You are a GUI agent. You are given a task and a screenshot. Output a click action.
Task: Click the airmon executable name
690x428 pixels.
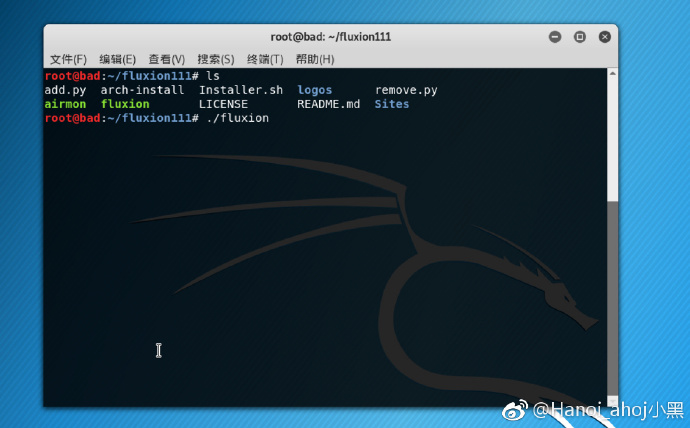point(65,104)
